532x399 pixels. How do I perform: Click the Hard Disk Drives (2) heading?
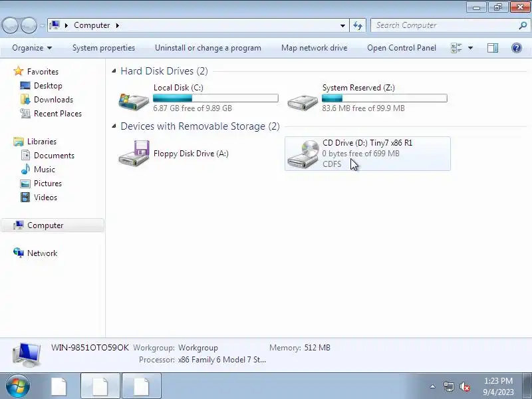pos(164,71)
